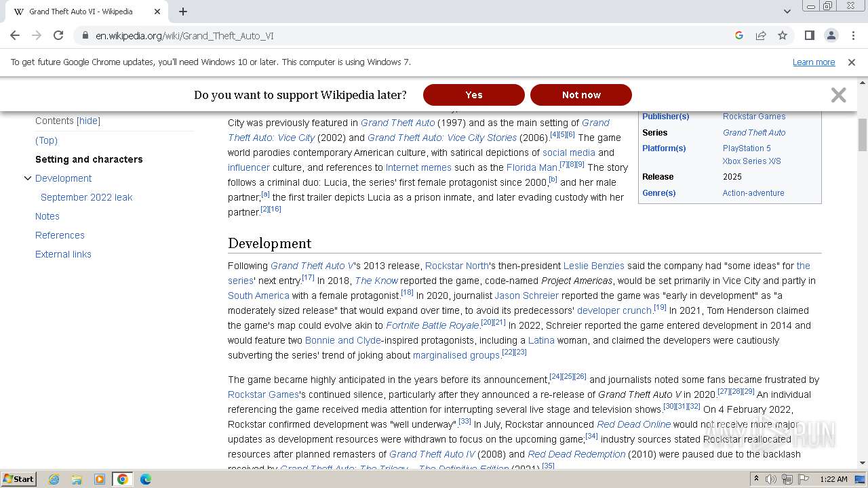Open developer crunch link
This screenshot has height=488, width=868.
tap(614, 310)
